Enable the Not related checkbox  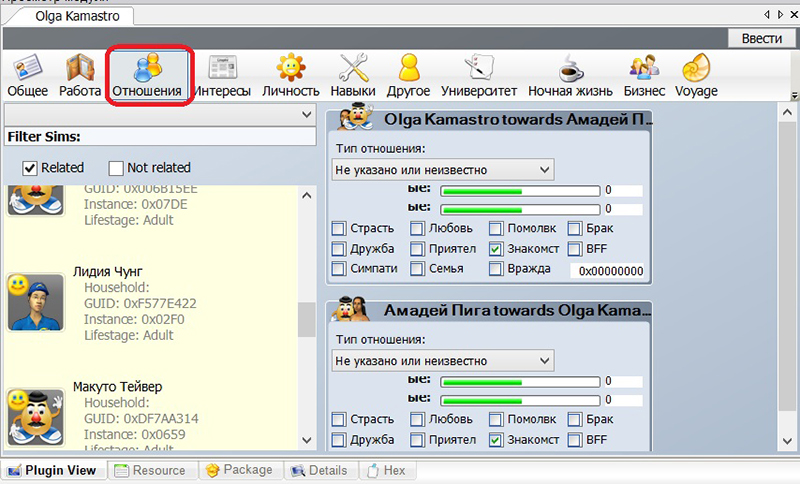click(x=116, y=168)
